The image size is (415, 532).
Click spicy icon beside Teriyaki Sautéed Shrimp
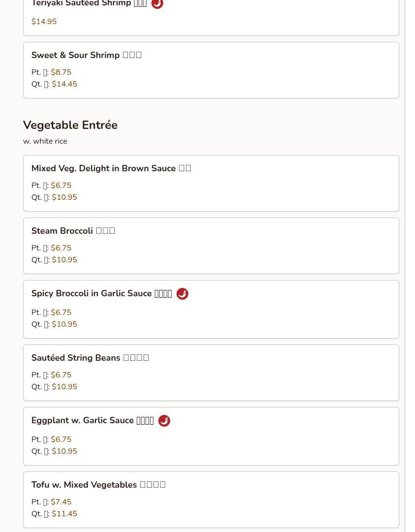pos(157,4)
